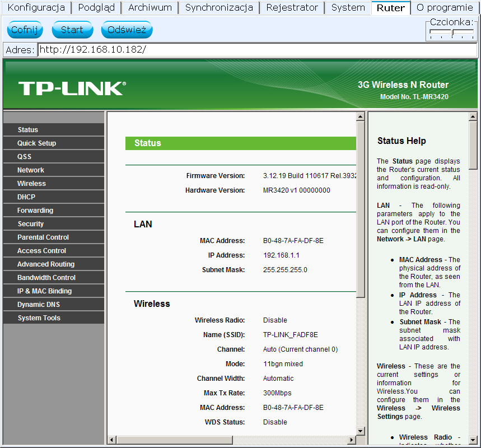Click the Start button

pyautogui.click(x=72, y=30)
